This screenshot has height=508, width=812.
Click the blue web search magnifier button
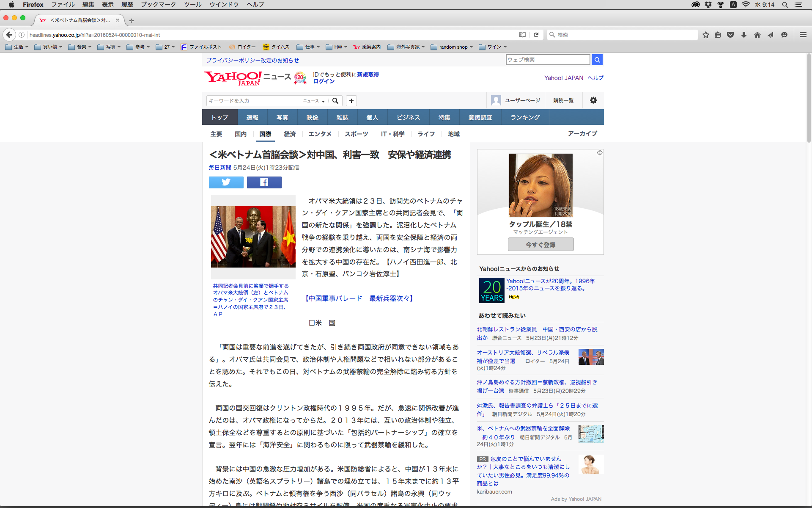coord(597,60)
